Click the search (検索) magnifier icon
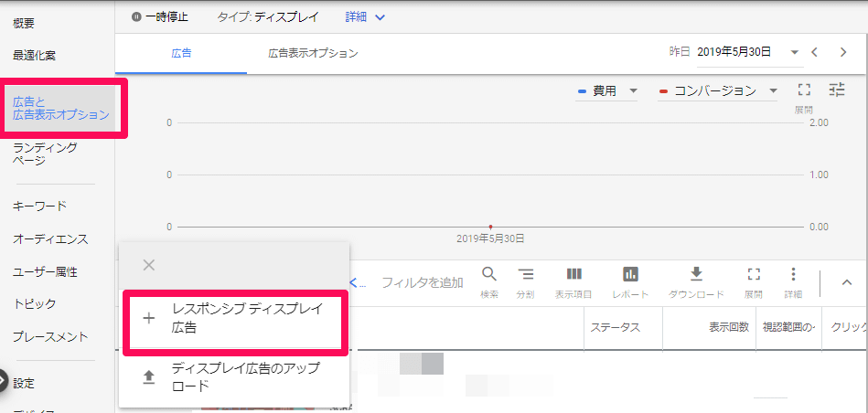Screen dimensions: 868x413 pyautogui.click(x=489, y=275)
